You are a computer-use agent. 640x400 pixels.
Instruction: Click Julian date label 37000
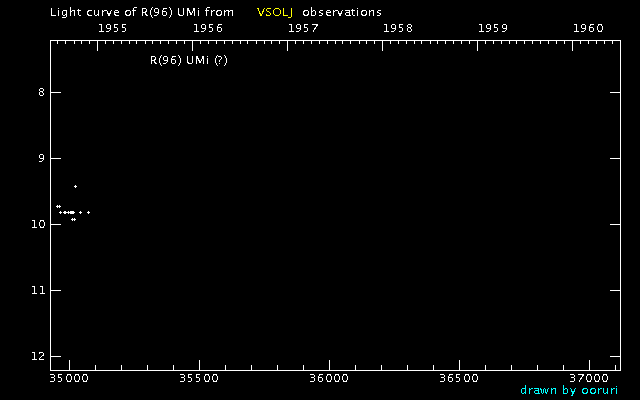[x=589, y=378]
